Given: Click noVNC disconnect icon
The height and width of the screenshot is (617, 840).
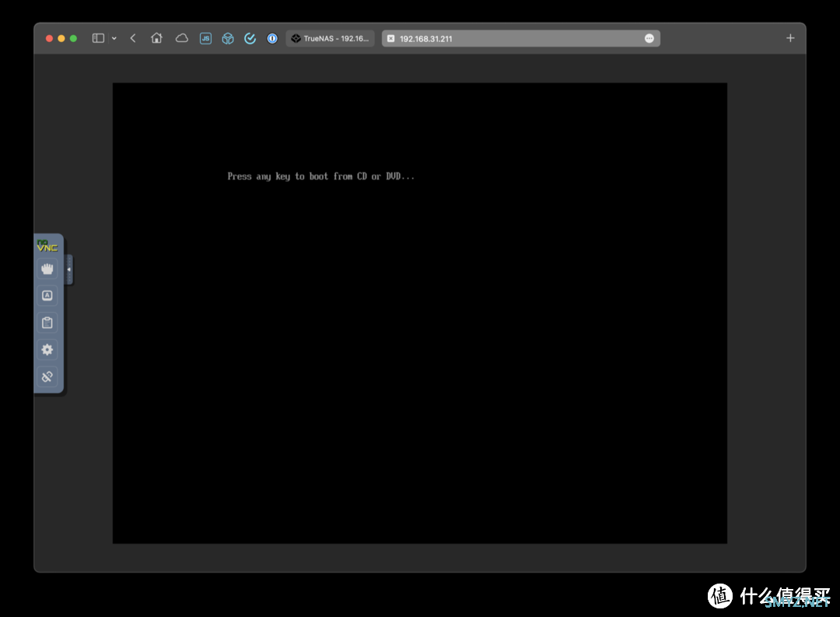Looking at the screenshot, I should (x=47, y=377).
